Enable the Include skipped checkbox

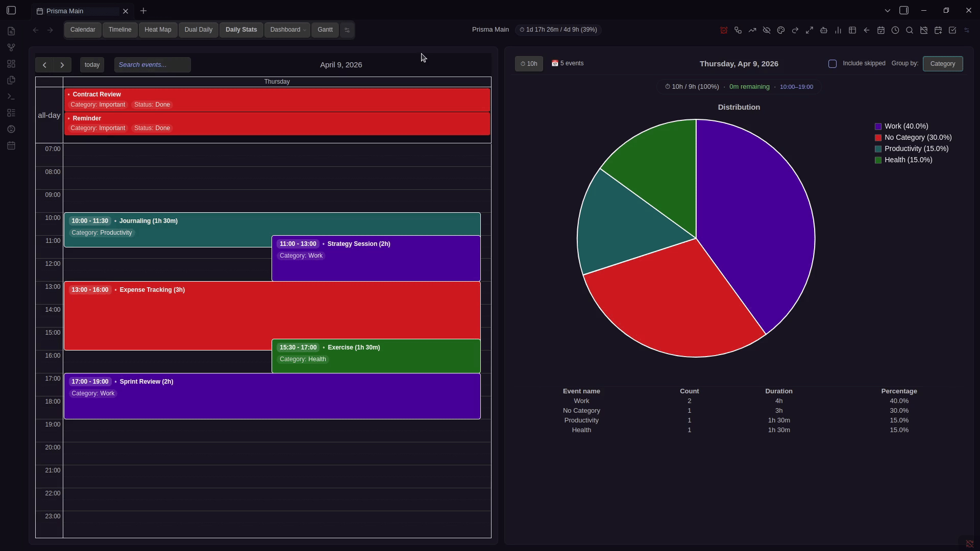click(832, 64)
